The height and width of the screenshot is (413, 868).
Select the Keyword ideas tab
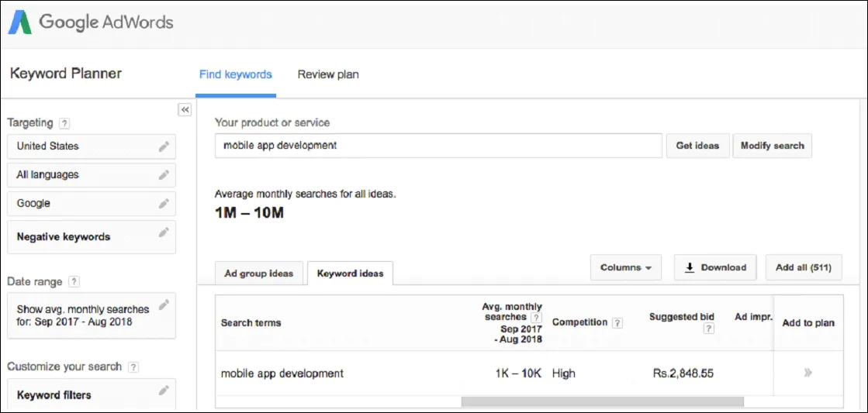(x=351, y=274)
